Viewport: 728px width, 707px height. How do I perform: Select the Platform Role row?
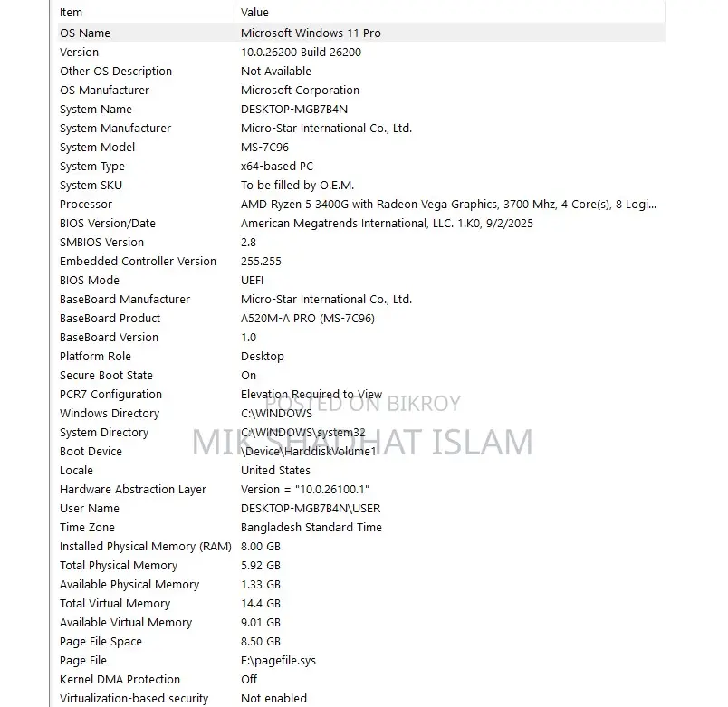coord(361,357)
